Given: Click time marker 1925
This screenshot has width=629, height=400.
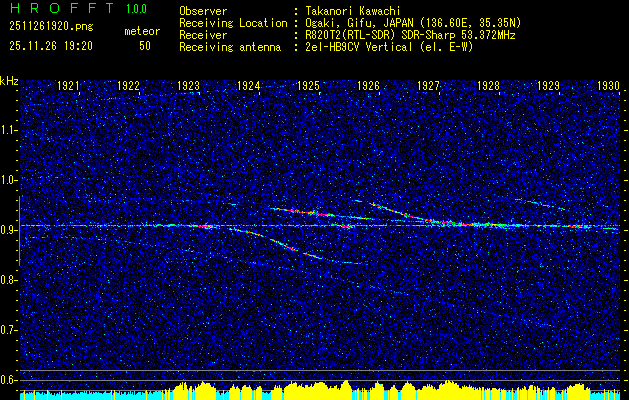Looking at the screenshot, I should pos(308,85).
